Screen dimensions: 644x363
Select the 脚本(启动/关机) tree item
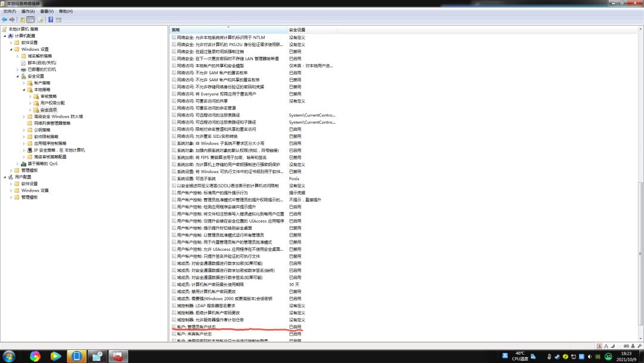click(42, 63)
